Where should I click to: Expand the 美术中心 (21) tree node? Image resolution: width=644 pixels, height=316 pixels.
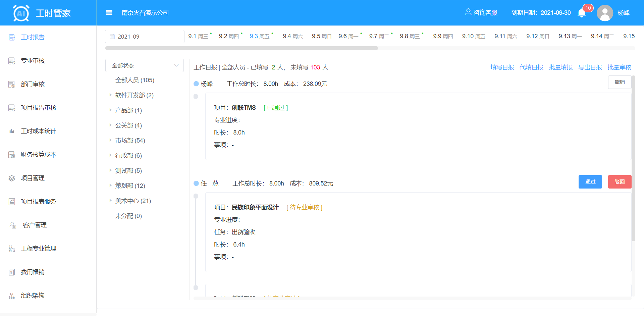[110, 201]
